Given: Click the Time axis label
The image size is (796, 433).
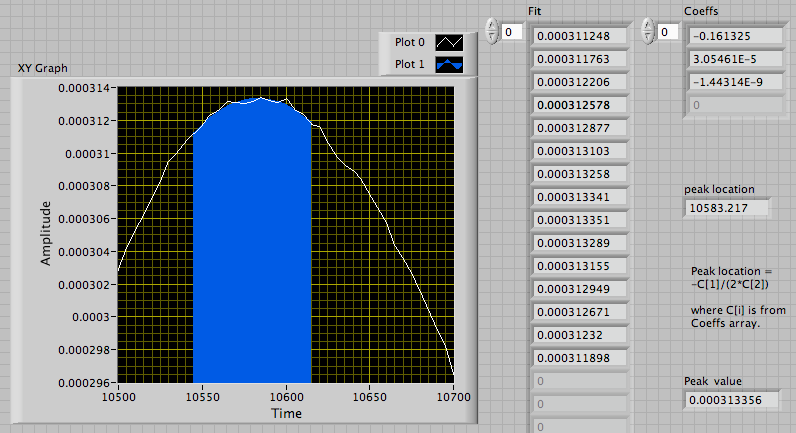Looking at the screenshot, I should coord(286,413).
